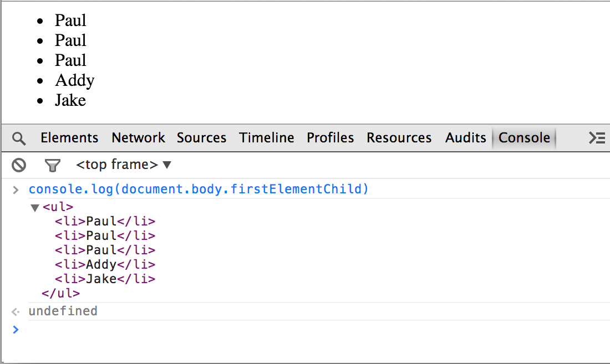Switch to the Resources tab
Viewport: 610px width, 364px height.
(x=399, y=138)
